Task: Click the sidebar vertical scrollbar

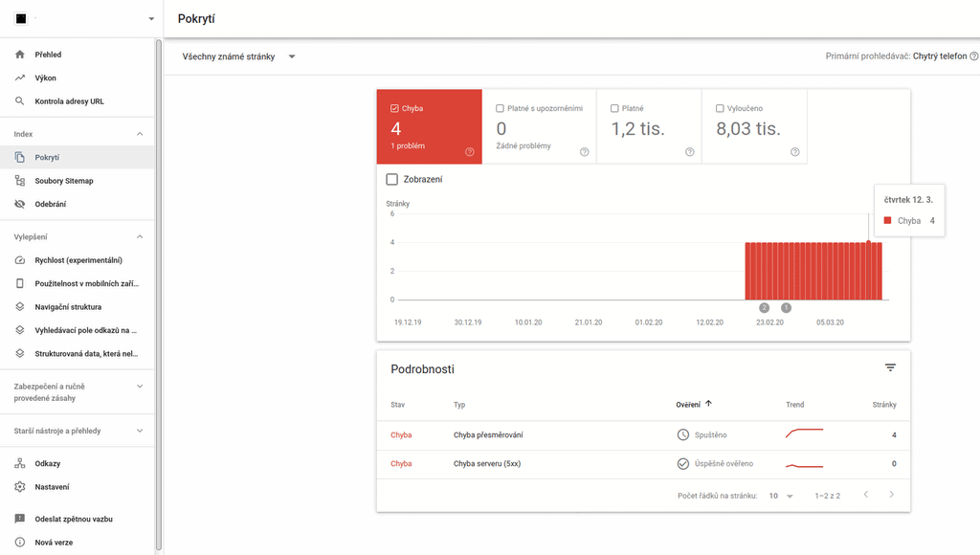Action: pos(159,294)
